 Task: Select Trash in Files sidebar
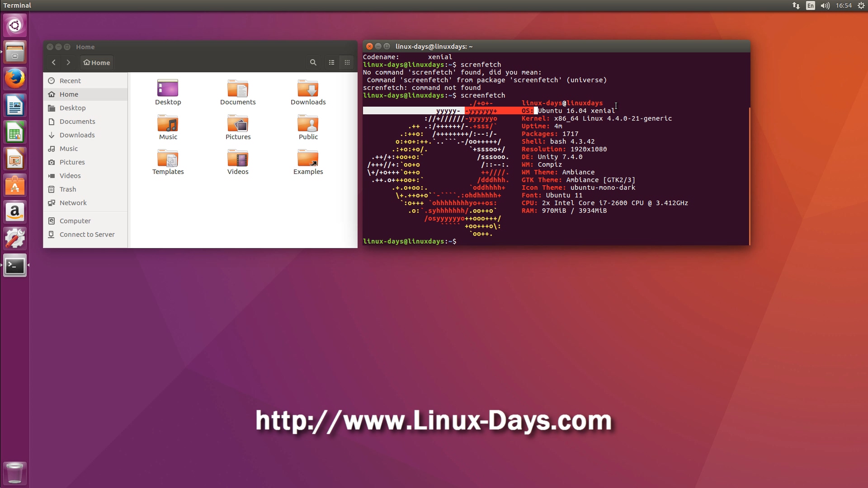(x=85, y=189)
